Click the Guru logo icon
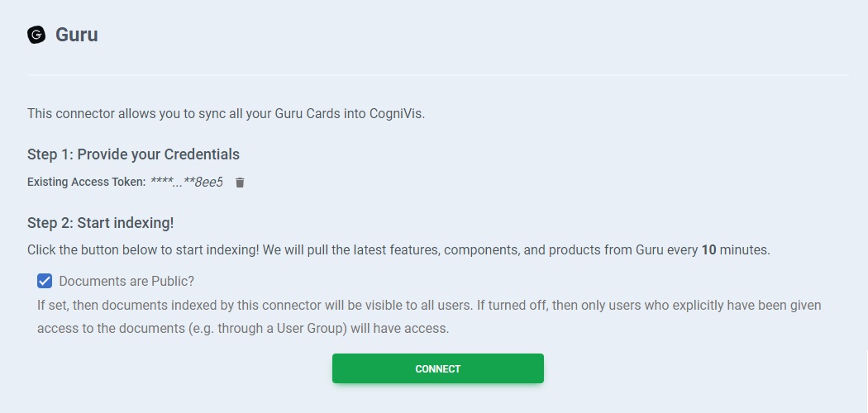The height and width of the screenshot is (413, 868). [36, 35]
